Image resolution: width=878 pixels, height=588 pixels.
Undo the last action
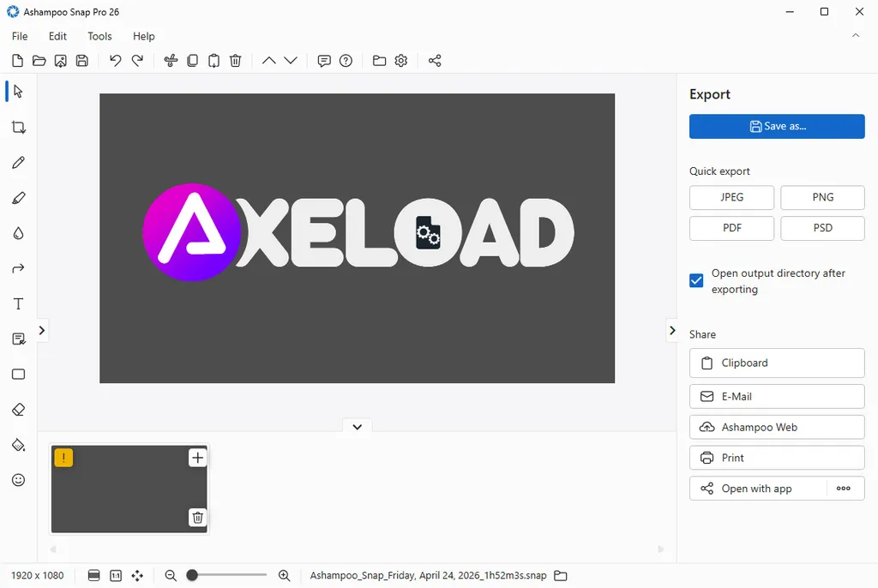(116, 61)
